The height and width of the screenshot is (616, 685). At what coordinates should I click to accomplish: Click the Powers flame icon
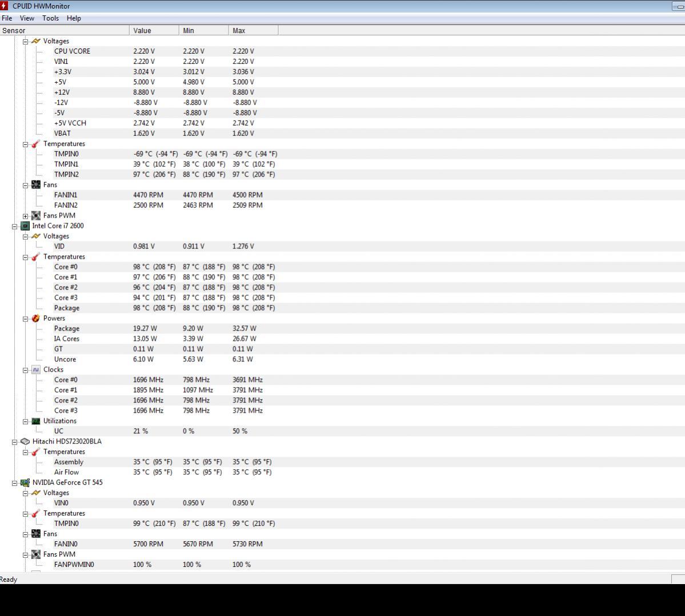[x=36, y=318]
